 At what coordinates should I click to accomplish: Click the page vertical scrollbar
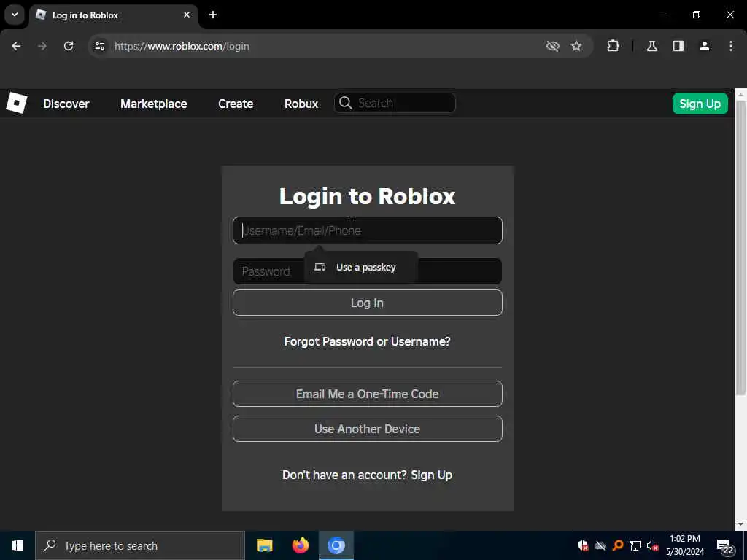pyautogui.click(x=740, y=248)
